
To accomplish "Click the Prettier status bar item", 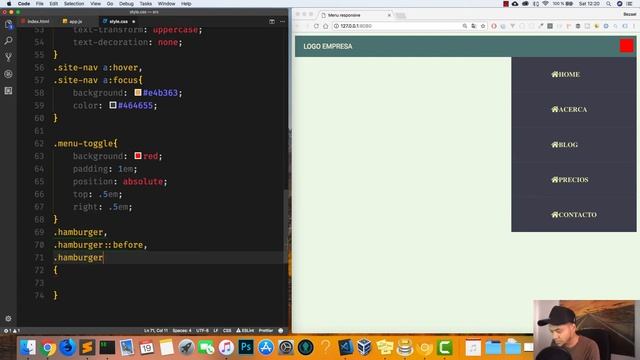I will coord(266,331).
